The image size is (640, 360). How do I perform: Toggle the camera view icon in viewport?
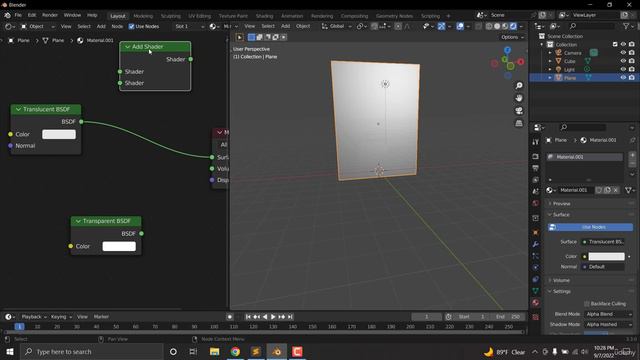coord(519,111)
